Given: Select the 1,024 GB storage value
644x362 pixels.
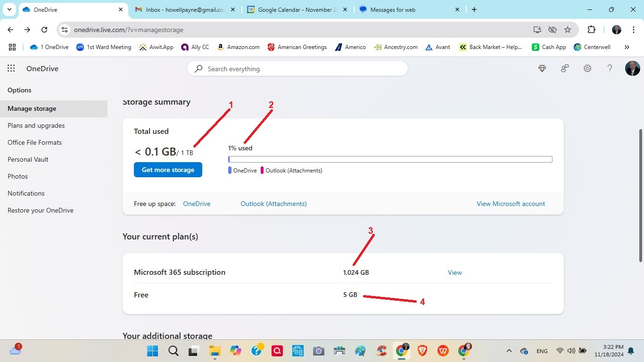Looking at the screenshot, I should coord(356,272).
